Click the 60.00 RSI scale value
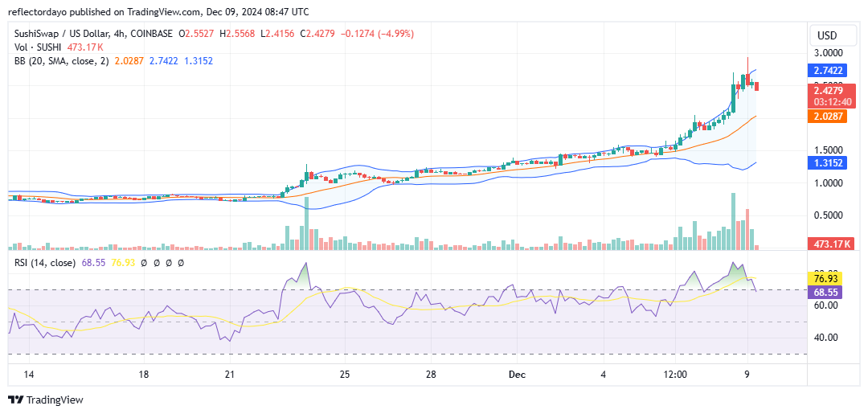Viewport: 868px width, 414px height. 826,305
